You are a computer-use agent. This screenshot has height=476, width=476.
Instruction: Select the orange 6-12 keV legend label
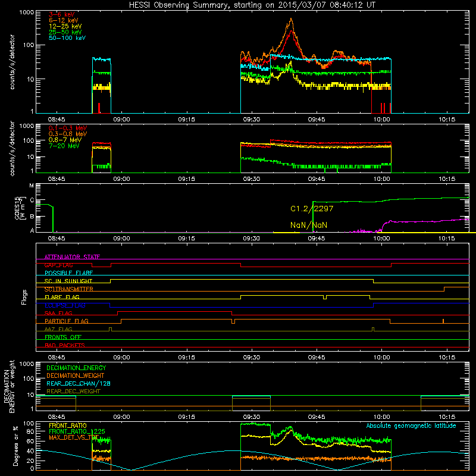[x=64, y=20]
